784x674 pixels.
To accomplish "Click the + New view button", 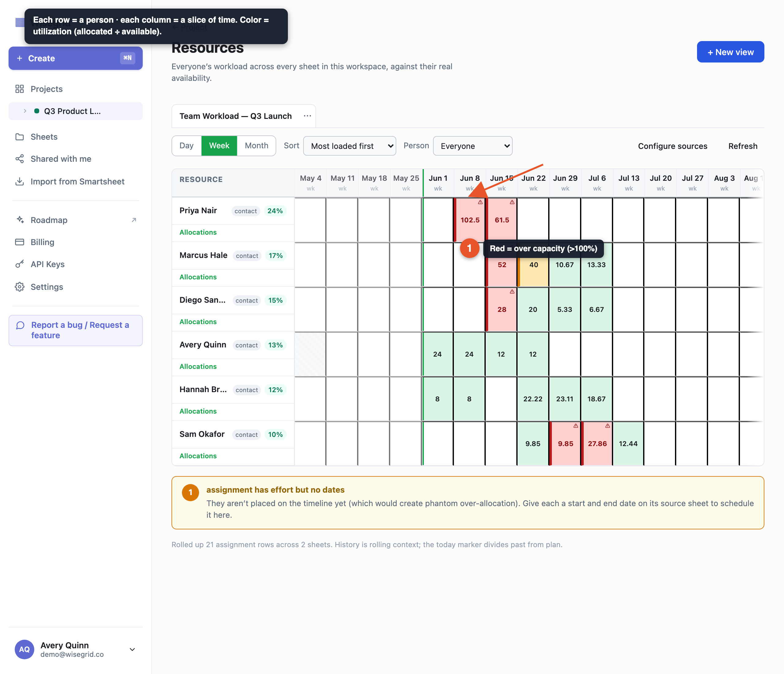I will tap(730, 52).
